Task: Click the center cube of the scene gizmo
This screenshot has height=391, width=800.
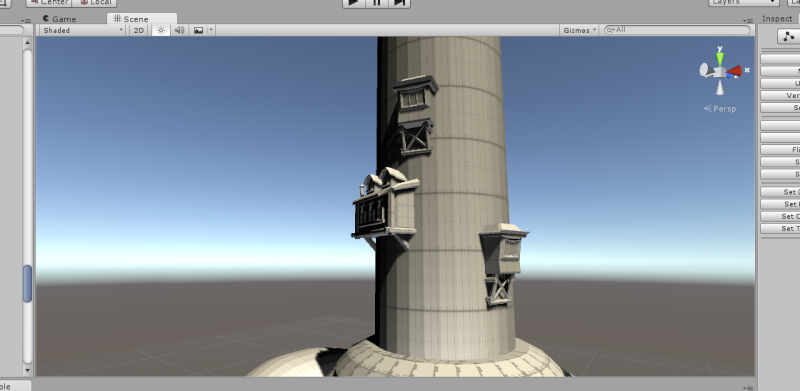Action: [x=720, y=72]
